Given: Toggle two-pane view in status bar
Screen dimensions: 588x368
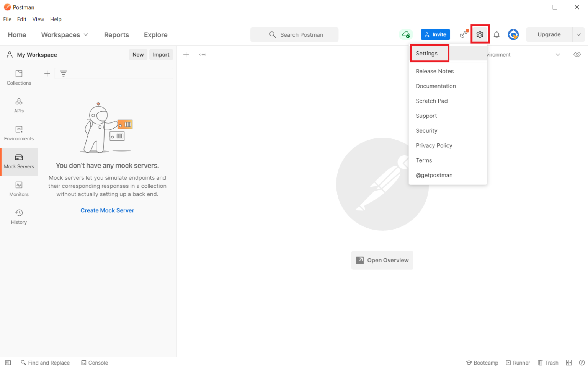Looking at the screenshot, I should pyautogui.click(x=569, y=363).
